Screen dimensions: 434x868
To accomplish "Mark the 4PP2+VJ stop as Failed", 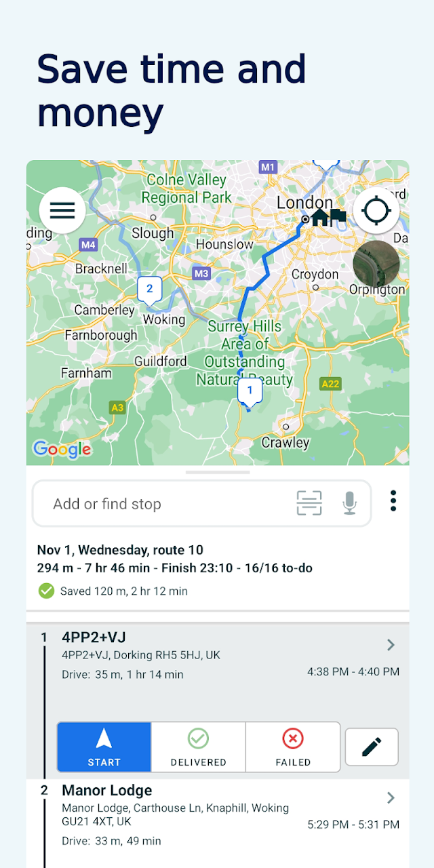I will click(x=293, y=747).
